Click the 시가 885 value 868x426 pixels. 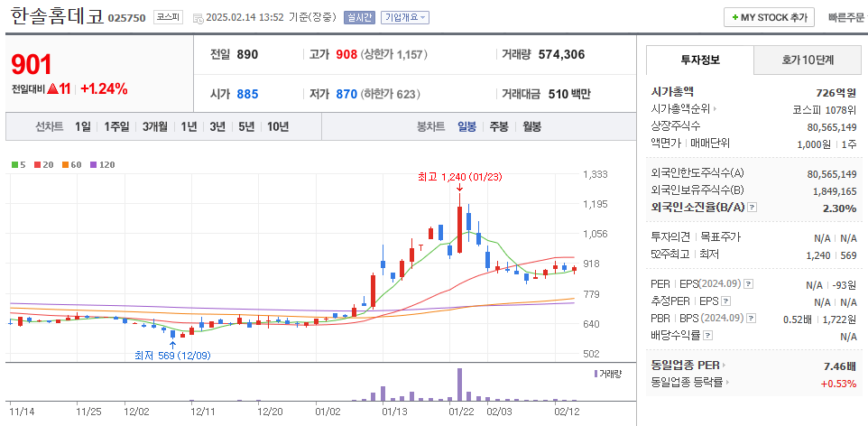(x=247, y=94)
